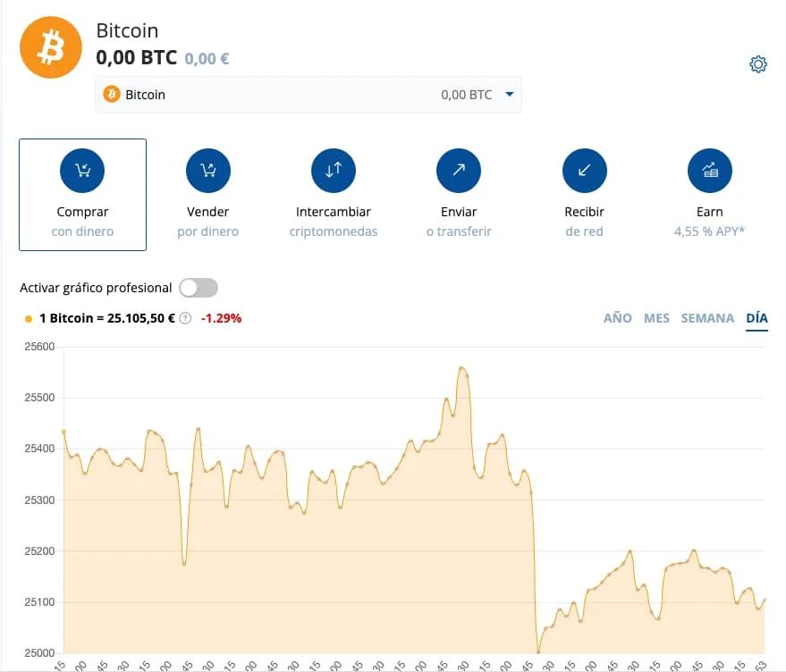786x672 pixels.
Task: Click the Recibir de red label
Action: (585, 222)
